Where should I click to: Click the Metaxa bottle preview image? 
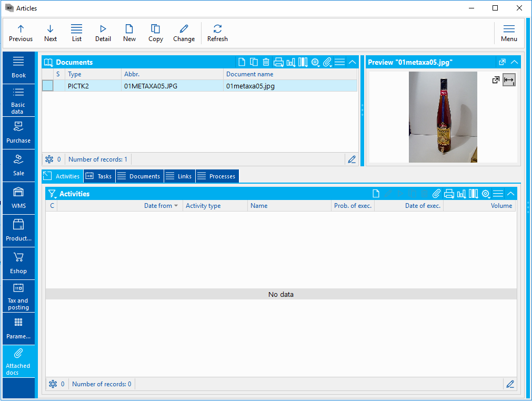click(443, 117)
